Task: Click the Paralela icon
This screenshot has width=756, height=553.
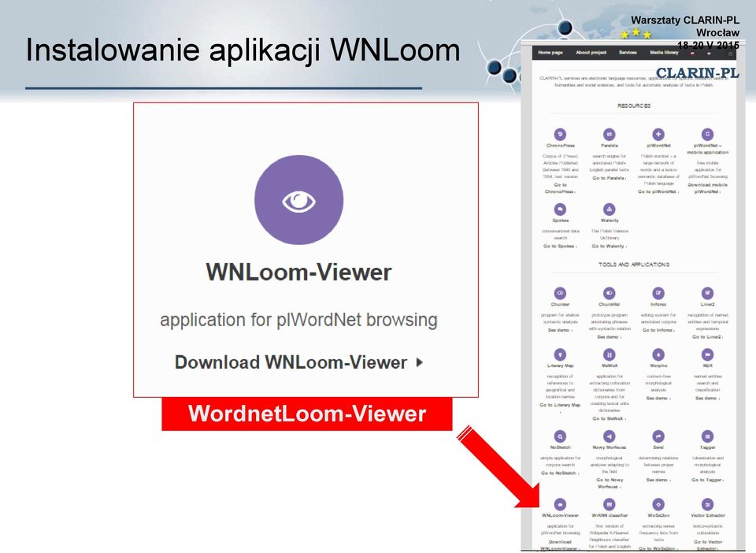Action: pos(610,134)
